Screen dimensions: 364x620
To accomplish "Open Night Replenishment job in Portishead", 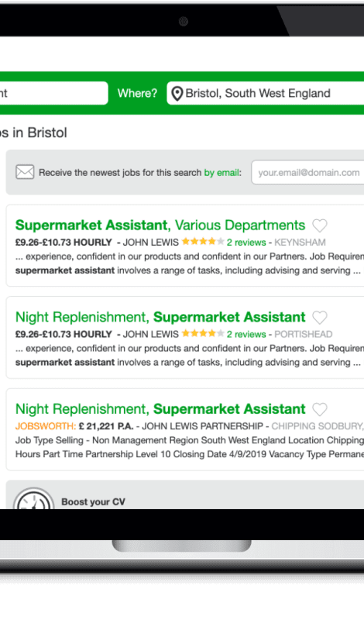I will [x=160, y=317].
